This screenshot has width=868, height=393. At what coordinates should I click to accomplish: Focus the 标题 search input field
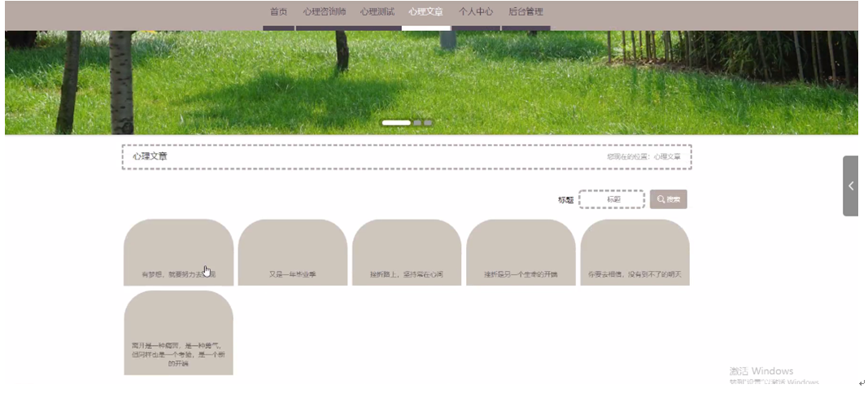click(x=612, y=199)
